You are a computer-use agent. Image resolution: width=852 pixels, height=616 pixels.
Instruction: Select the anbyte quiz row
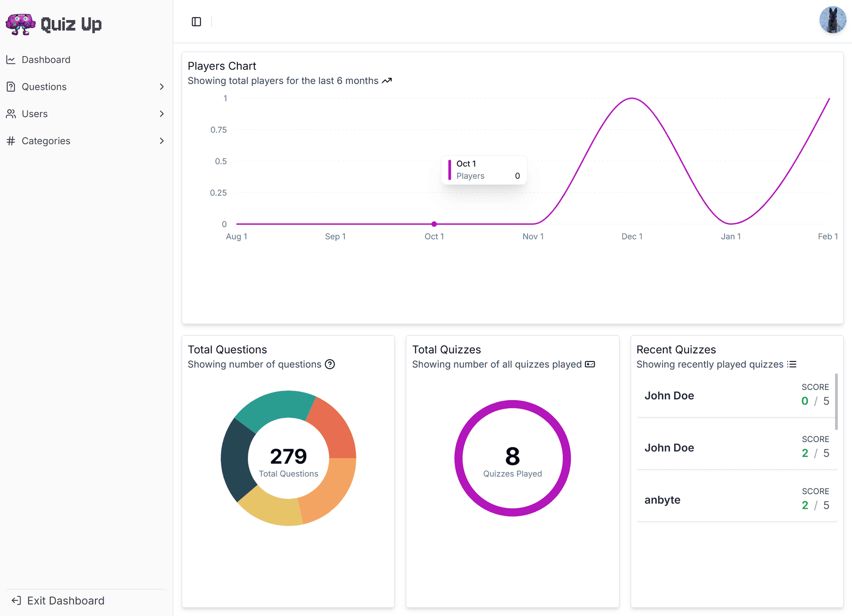(x=737, y=499)
